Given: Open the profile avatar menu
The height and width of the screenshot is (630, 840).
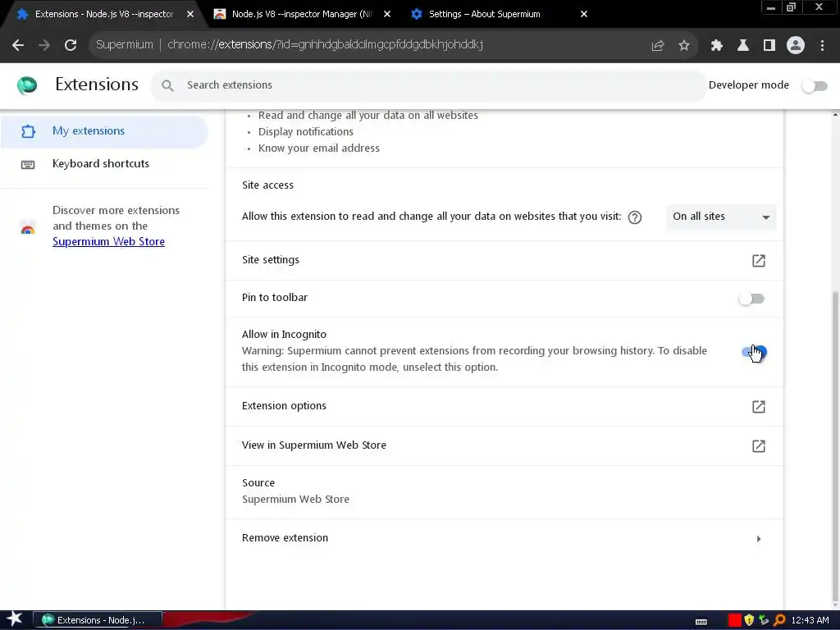Looking at the screenshot, I should (796, 46).
